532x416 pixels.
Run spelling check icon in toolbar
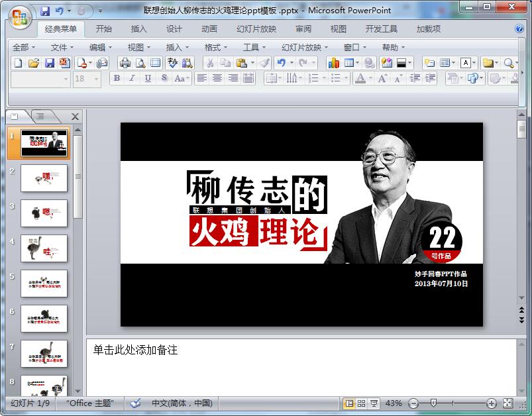pyautogui.click(x=172, y=63)
